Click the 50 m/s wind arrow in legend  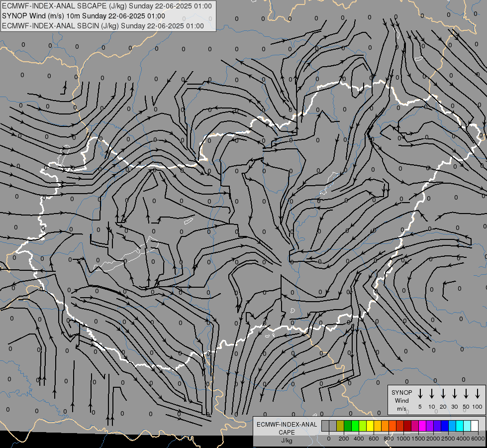[466, 393]
